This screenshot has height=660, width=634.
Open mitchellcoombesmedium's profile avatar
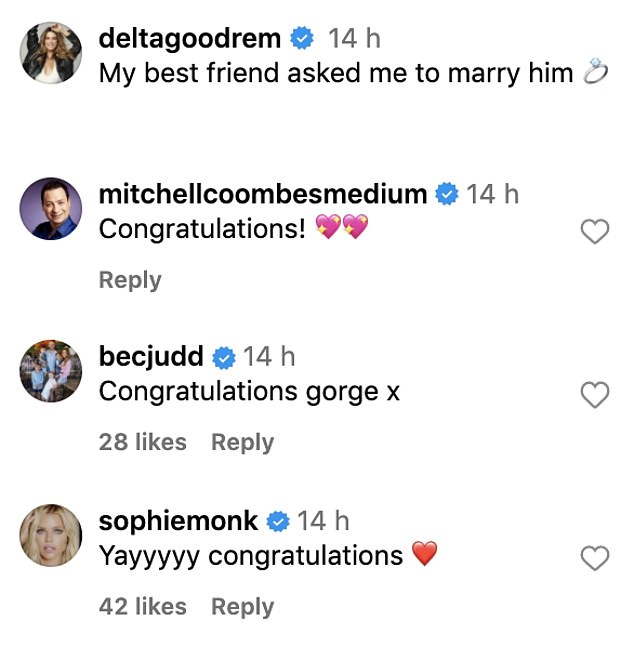pos(51,208)
